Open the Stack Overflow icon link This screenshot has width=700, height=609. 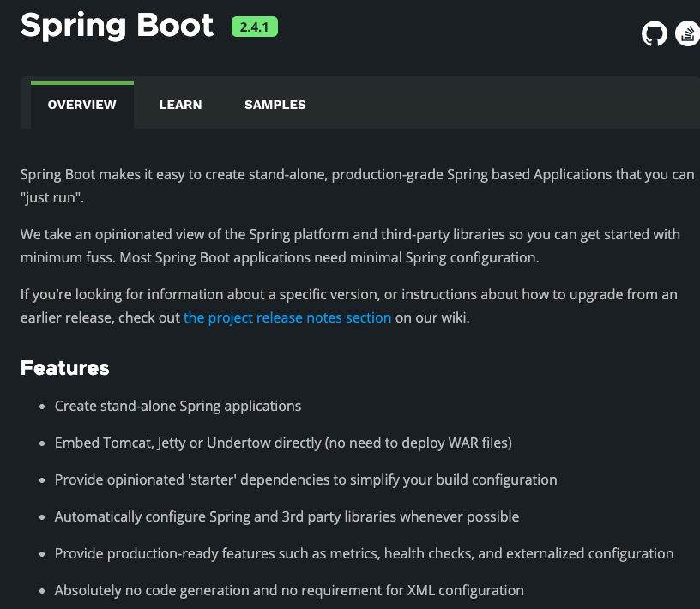coord(687,33)
